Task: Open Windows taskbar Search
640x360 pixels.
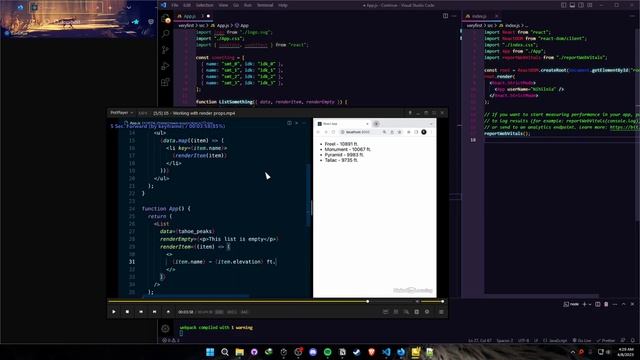Action: pos(224,352)
